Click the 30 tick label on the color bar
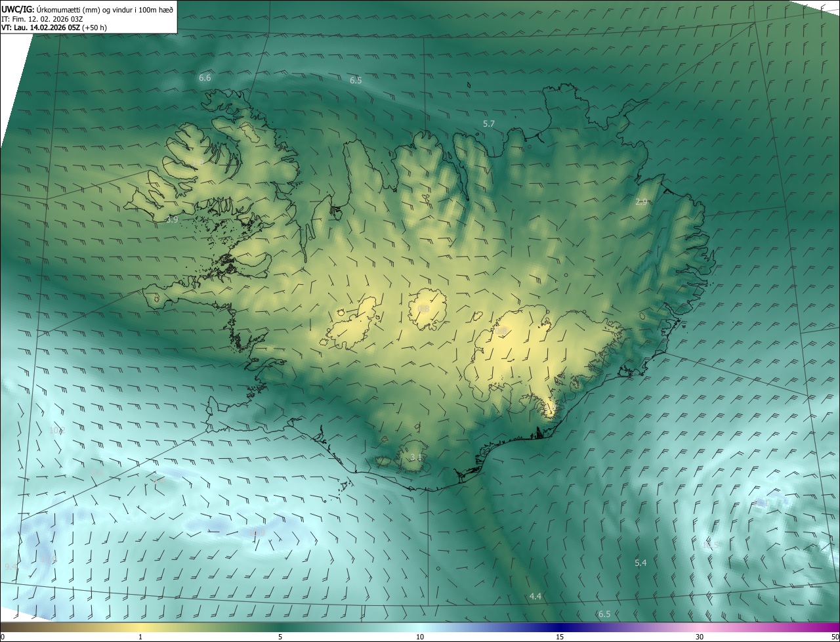840x642 pixels. point(700,637)
